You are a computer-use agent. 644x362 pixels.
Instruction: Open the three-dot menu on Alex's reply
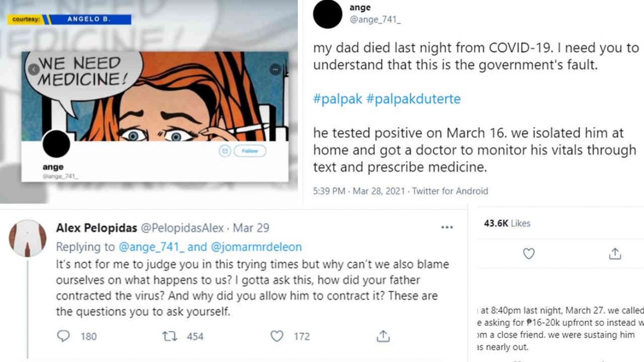tap(447, 227)
